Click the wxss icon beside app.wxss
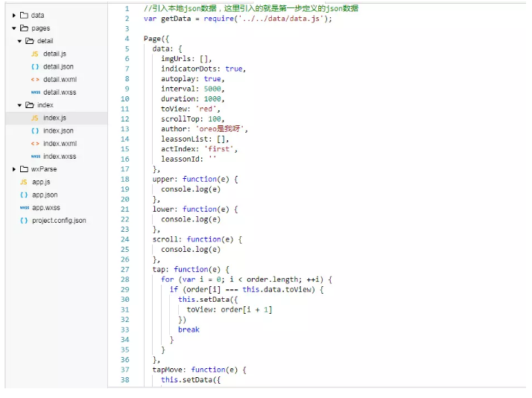The width and height of the screenshot is (532, 398). tap(24, 208)
